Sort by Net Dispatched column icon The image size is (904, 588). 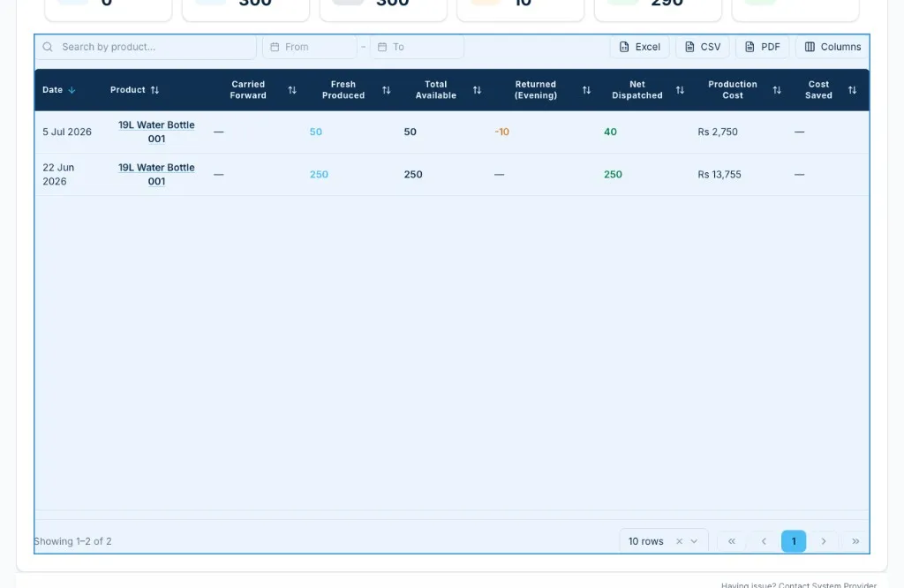point(680,90)
